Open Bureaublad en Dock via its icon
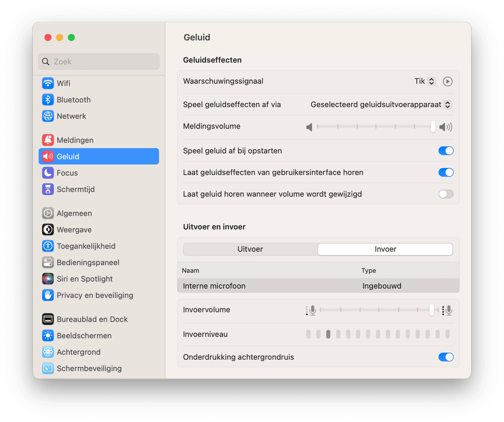504x422 pixels. [48, 319]
